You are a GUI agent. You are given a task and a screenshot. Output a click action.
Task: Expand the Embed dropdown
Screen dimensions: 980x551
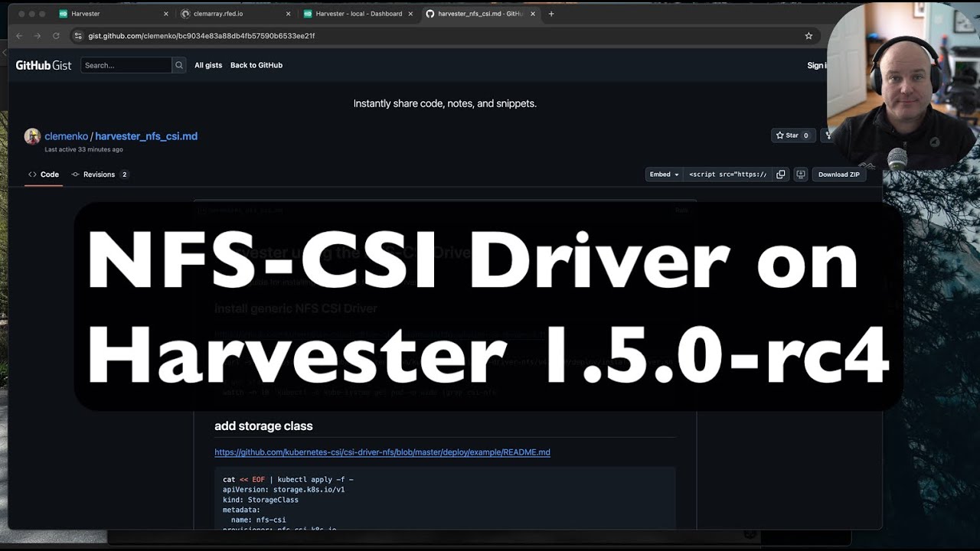click(x=665, y=174)
